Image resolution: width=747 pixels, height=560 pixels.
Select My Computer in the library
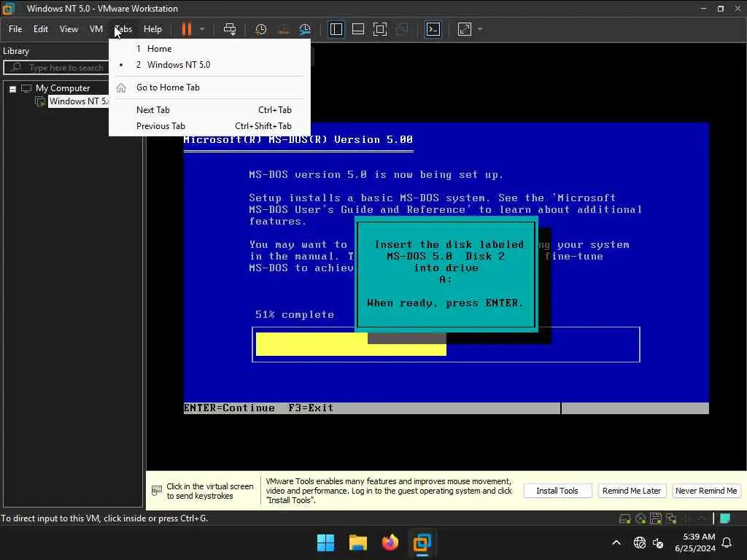[63, 88]
